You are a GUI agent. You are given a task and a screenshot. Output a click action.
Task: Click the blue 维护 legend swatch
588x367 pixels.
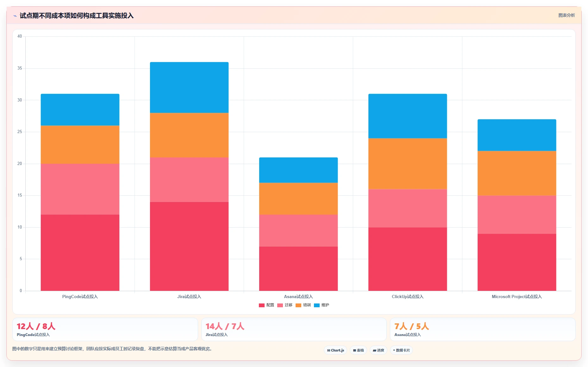point(317,305)
